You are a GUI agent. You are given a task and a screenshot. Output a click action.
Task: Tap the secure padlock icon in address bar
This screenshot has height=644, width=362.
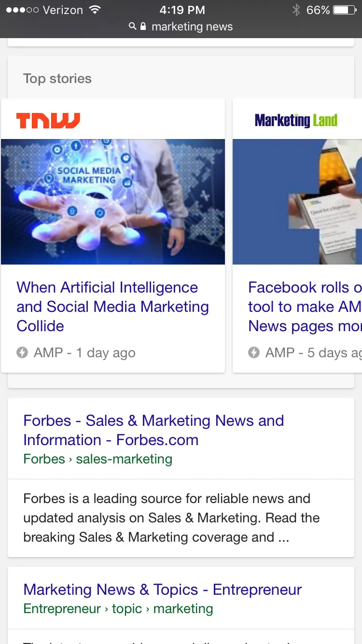pyautogui.click(x=143, y=27)
